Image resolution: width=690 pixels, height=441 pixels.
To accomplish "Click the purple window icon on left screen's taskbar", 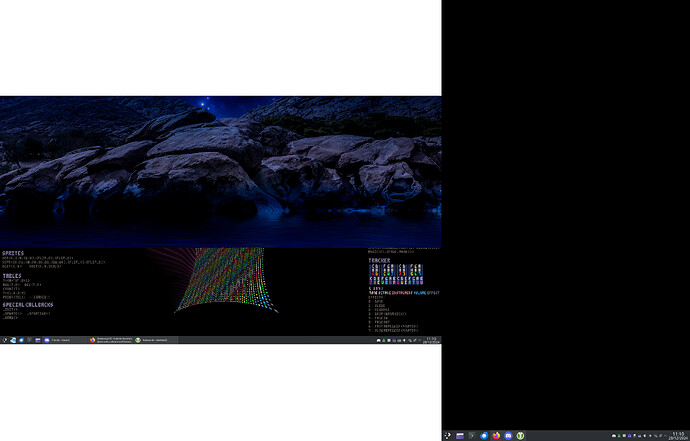I will click(x=38, y=340).
